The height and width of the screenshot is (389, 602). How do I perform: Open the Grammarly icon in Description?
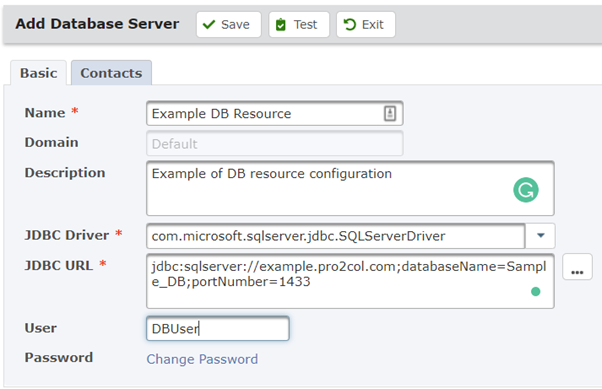pyautogui.click(x=526, y=190)
